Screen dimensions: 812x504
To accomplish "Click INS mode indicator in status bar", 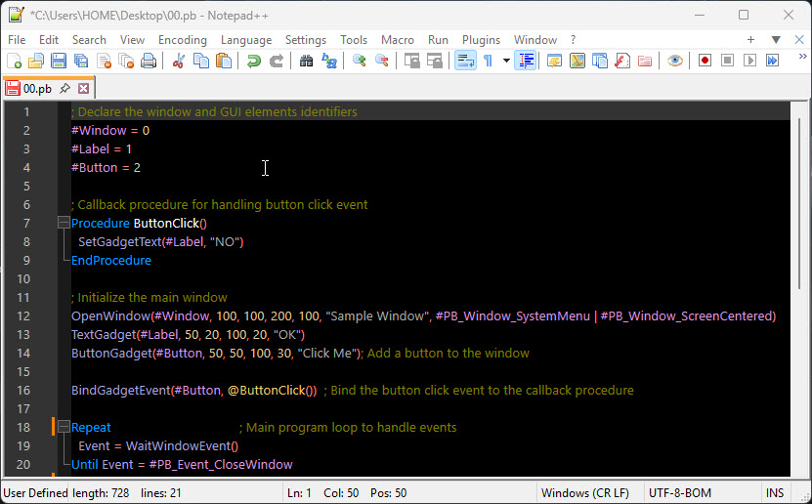I will pos(775,493).
